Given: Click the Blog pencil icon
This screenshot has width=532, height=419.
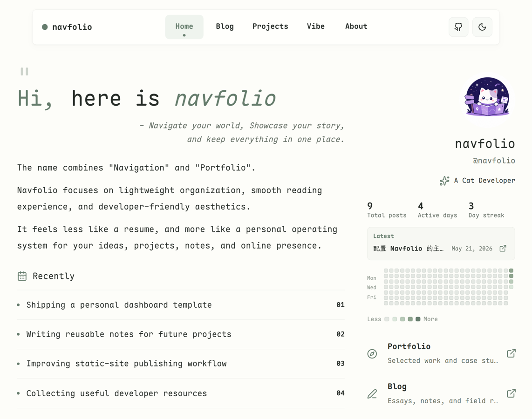Looking at the screenshot, I should click(x=372, y=393).
